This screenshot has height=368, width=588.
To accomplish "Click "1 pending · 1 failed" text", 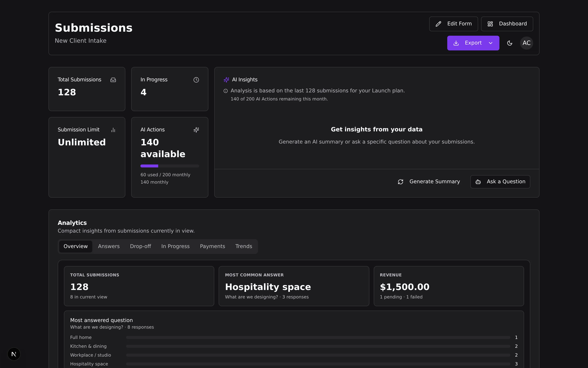I will 401,297.
